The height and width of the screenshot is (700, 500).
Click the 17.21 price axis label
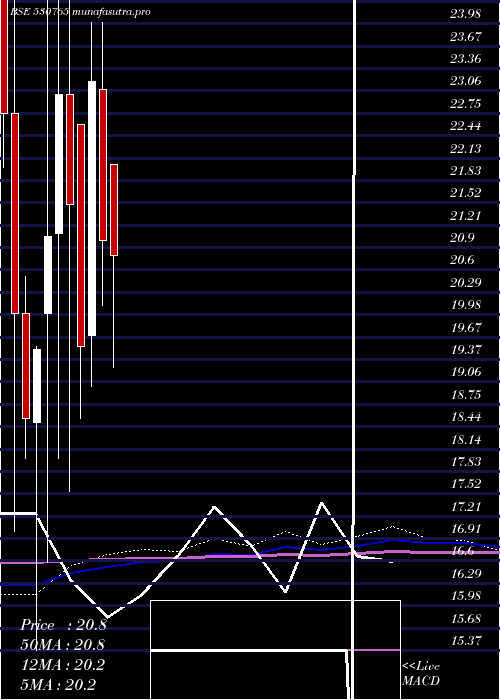point(465,507)
